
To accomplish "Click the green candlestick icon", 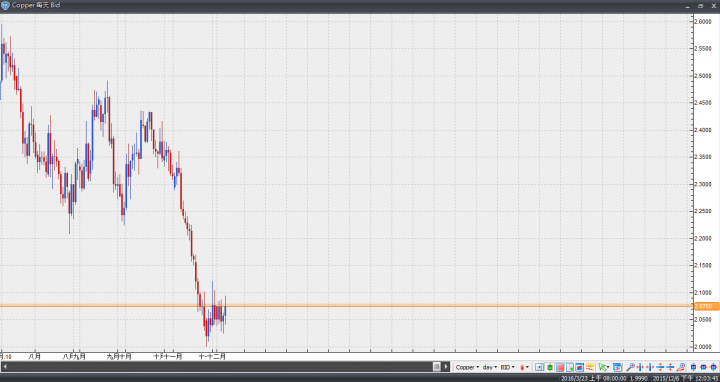I will pyautogui.click(x=550, y=367).
